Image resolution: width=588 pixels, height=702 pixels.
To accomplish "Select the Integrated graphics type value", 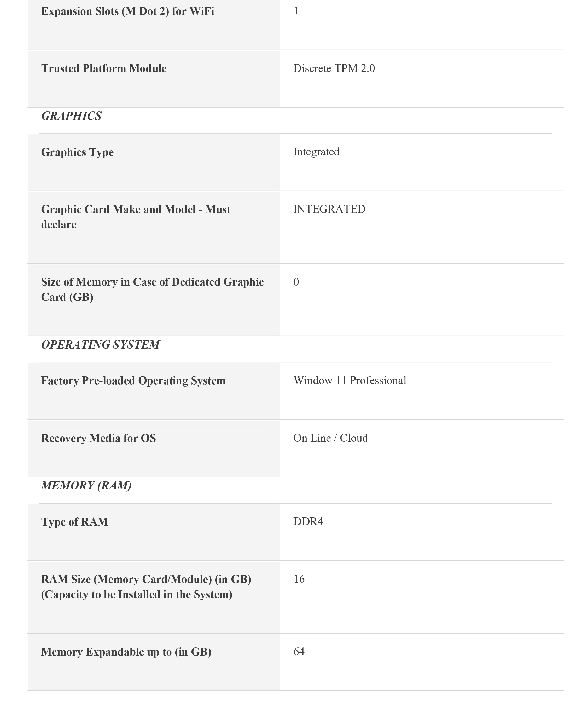I will click(x=316, y=152).
